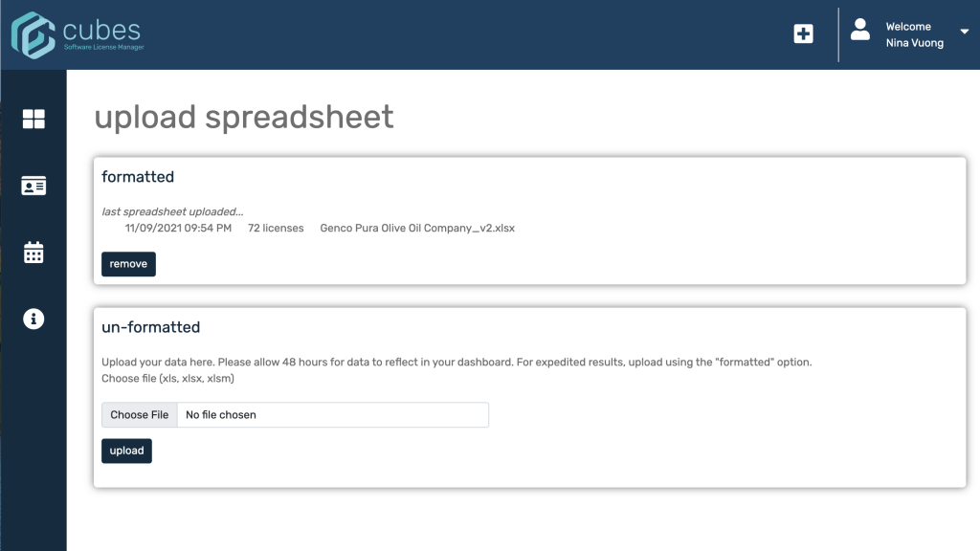Open the info circle icon in sidebar

click(x=33, y=320)
